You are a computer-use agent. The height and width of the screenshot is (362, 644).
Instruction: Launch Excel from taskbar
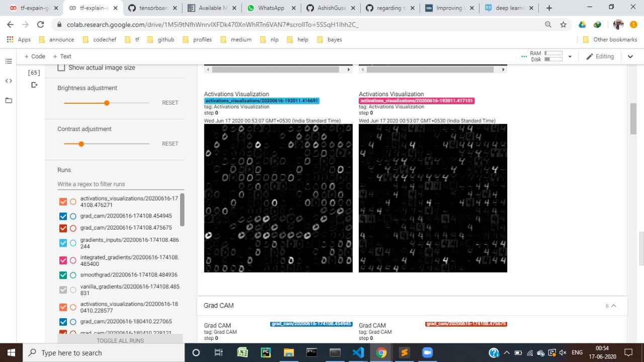pos(243,352)
